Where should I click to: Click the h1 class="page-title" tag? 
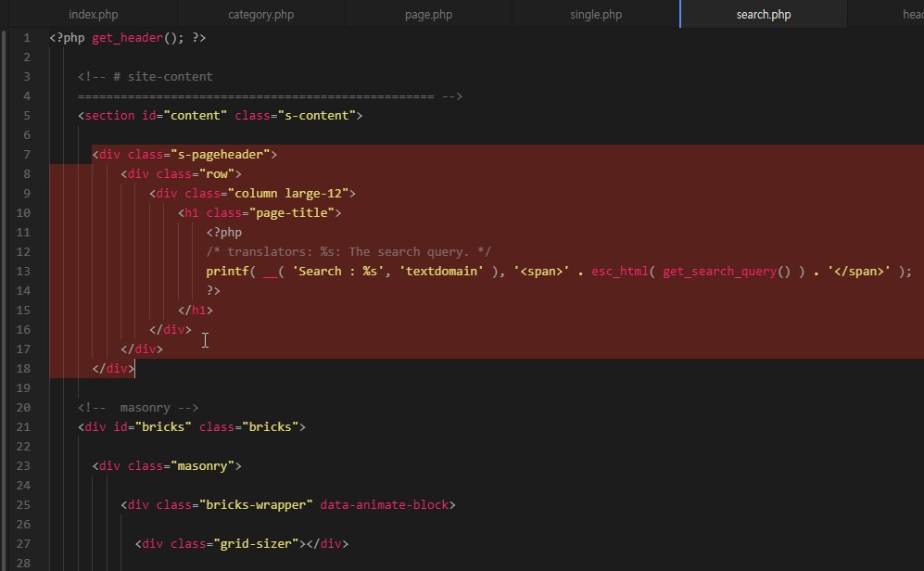[259, 212]
